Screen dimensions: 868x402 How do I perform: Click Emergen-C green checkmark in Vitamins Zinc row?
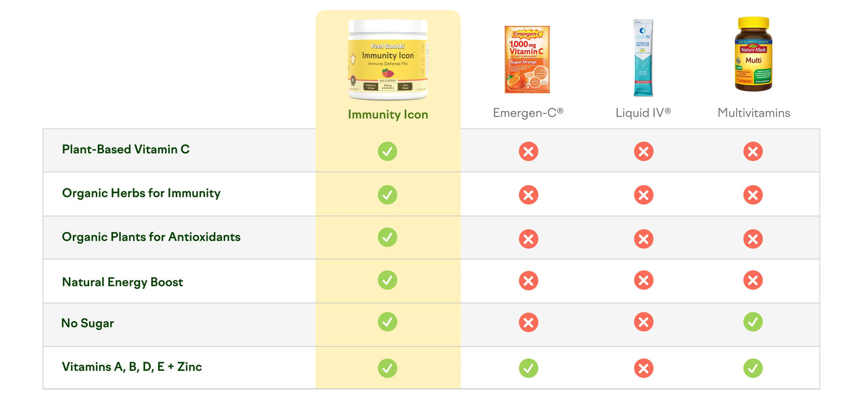pos(528,368)
